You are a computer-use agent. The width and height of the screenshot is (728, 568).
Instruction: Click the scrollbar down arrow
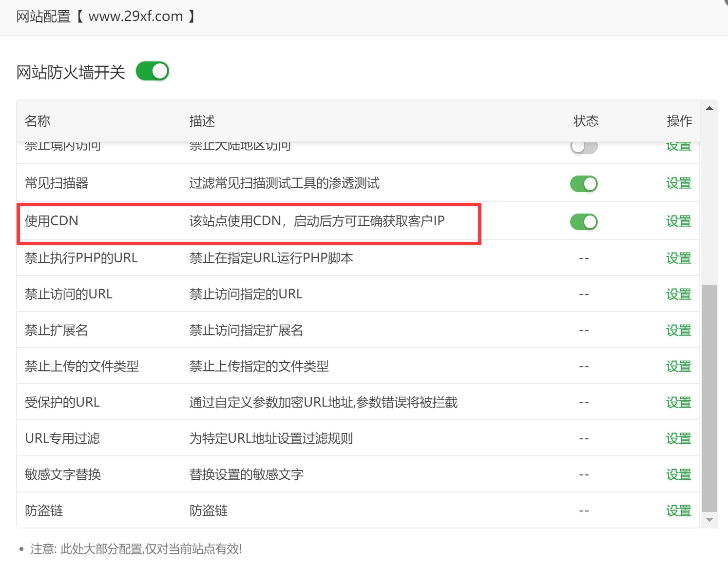coord(709,520)
